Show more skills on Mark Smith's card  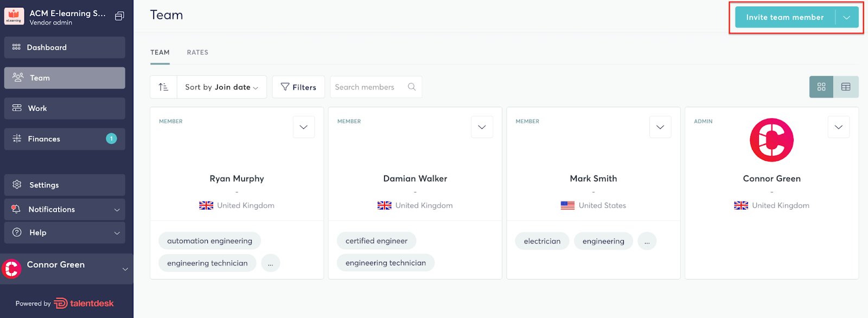[647, 242]
